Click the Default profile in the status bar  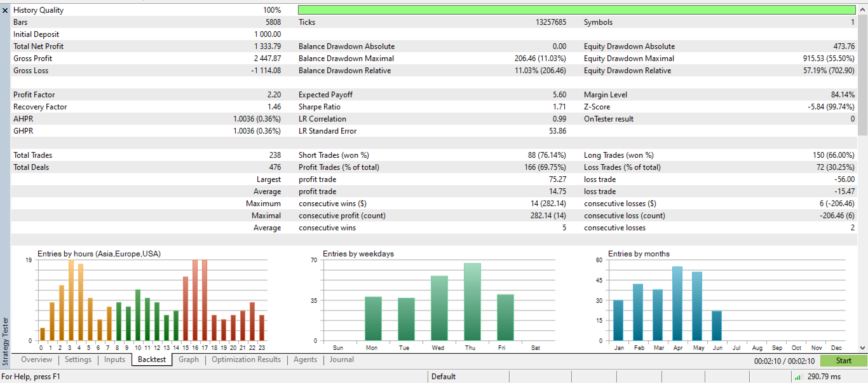tap(445, 376)
